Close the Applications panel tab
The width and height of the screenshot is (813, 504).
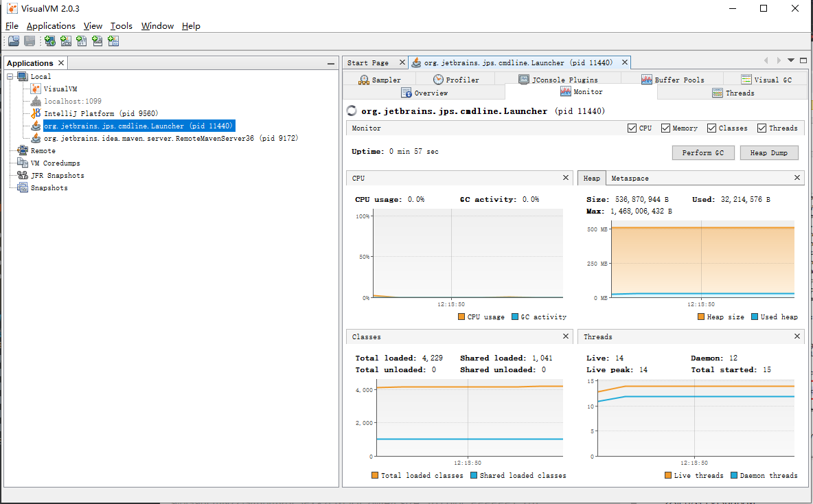click(x=61, y=62)
